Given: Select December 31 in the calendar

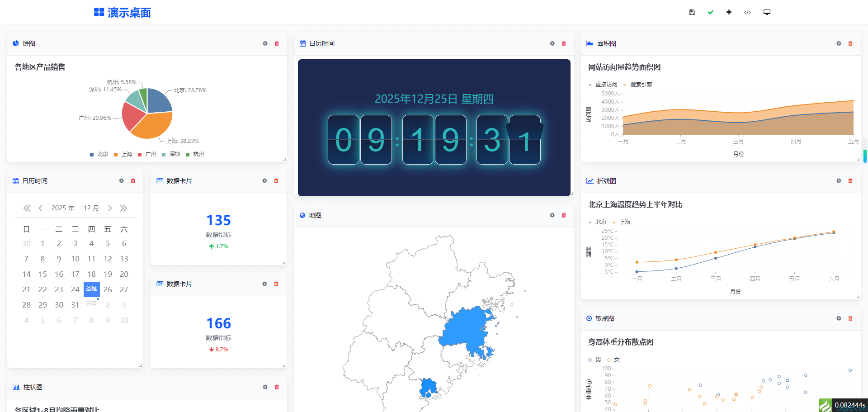Looking at the screenshot, I should pyautogui.click(x=75, y=304).
